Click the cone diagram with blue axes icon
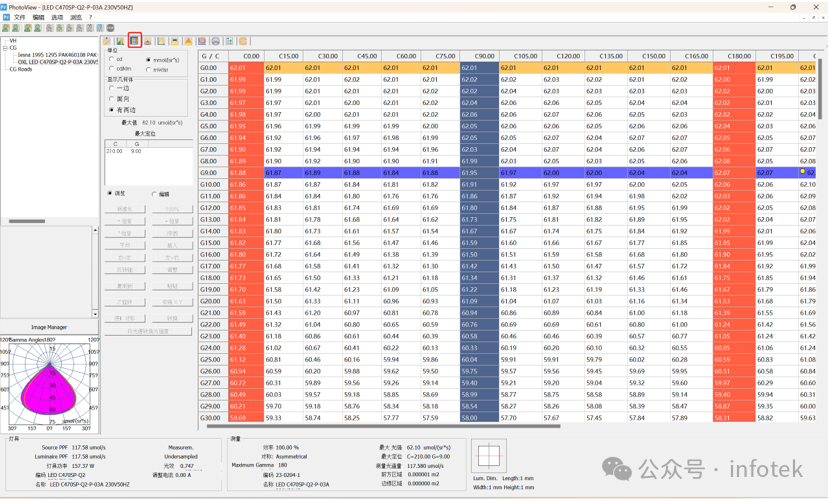 pyautogui.click(x=161, y=41)
